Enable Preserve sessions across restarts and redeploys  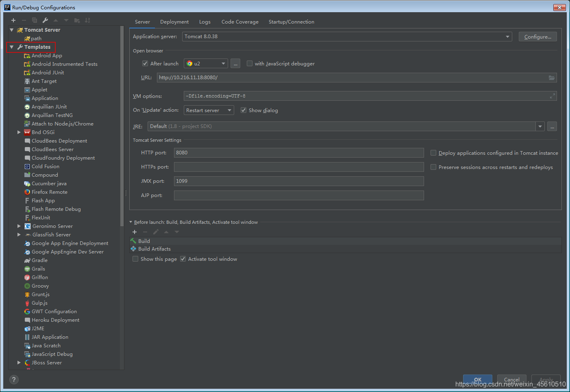tap(433, 167)
